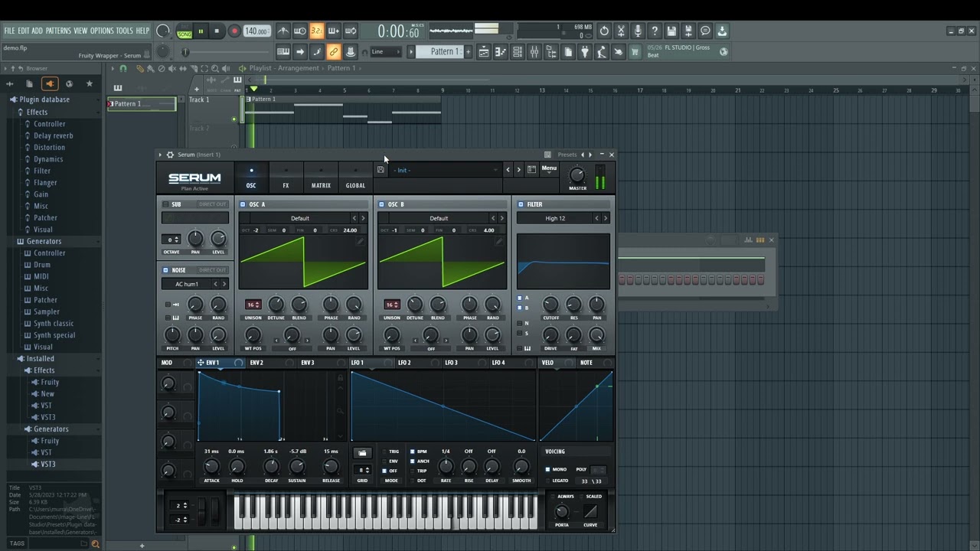The height and width of the screenshot is (551, 980).
Task: Open the PATTERNS menu
Action: [58, 31]
